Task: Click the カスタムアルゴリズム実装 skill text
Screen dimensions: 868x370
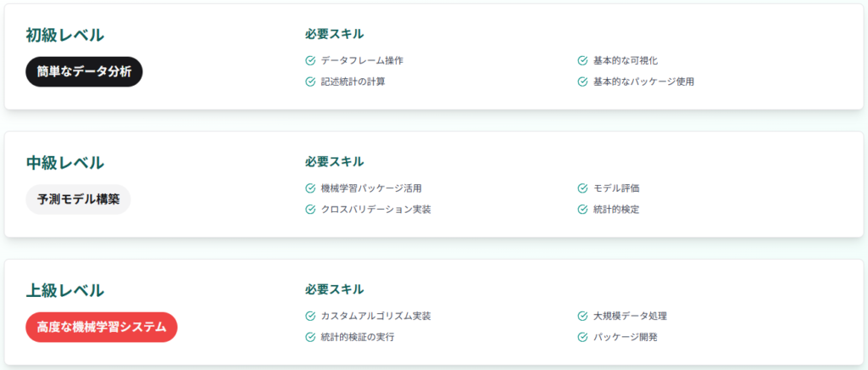Action: tap(376, 317)
